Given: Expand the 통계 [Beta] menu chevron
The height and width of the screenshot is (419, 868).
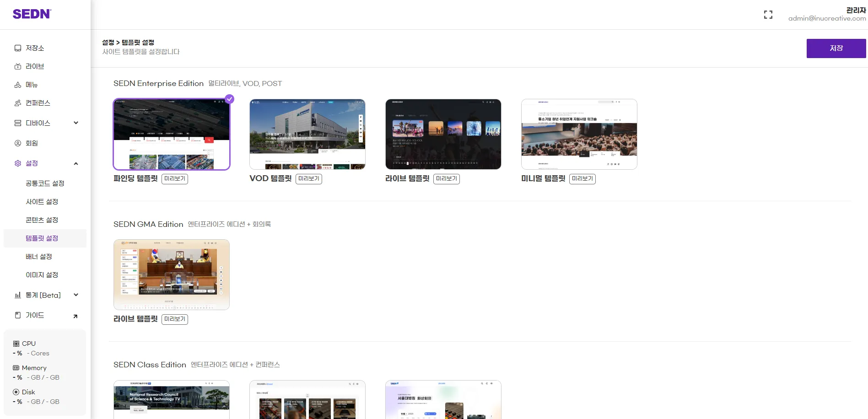Looking at the screenshot, I should point(76,295).
